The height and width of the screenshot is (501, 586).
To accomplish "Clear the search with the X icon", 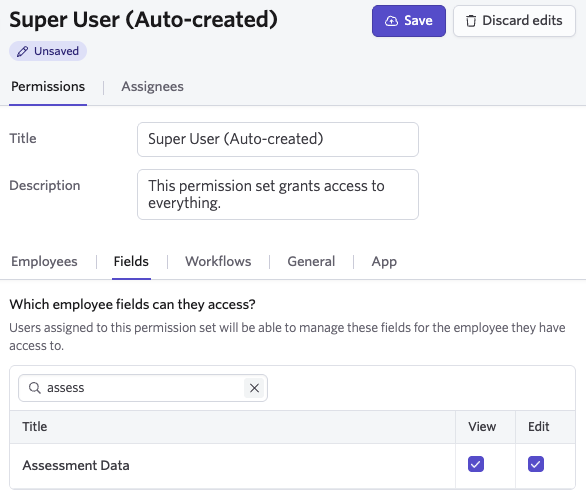I will [254, 388].
